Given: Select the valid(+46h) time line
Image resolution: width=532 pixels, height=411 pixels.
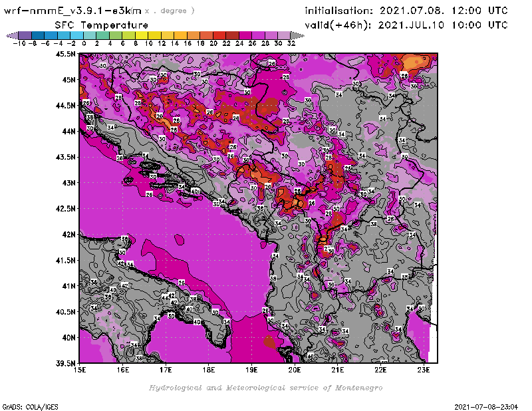Looking at the screenshot, I should pos(406,25).
